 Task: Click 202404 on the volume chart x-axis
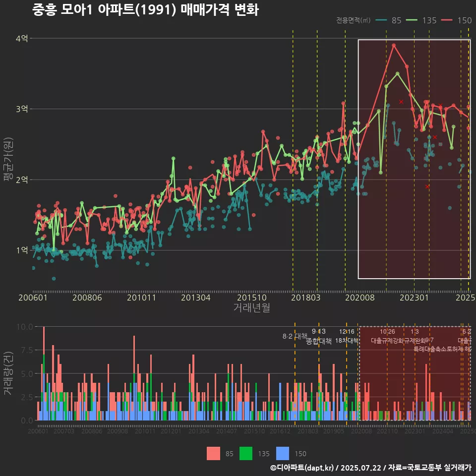pos(443,431)
